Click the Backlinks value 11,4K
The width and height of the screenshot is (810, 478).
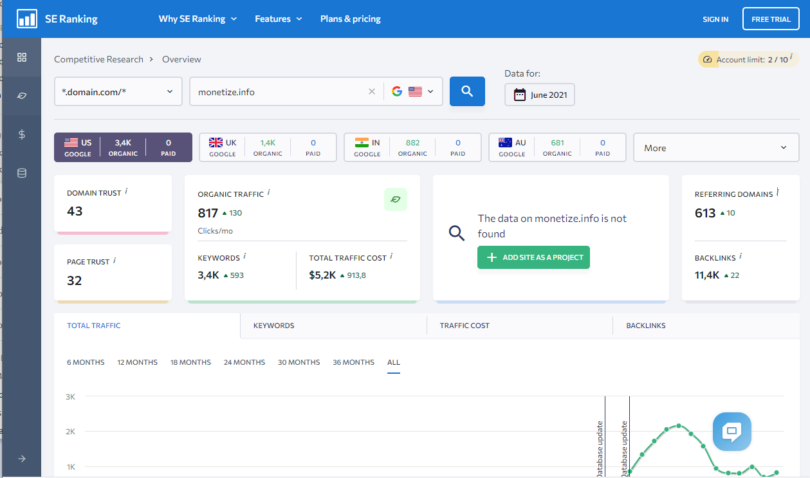pyautogui.click(x=707, y=275)
